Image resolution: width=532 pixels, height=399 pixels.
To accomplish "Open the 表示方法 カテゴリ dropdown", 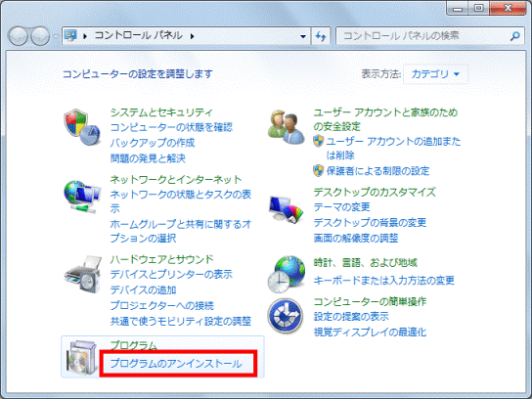I will [435, 74].
